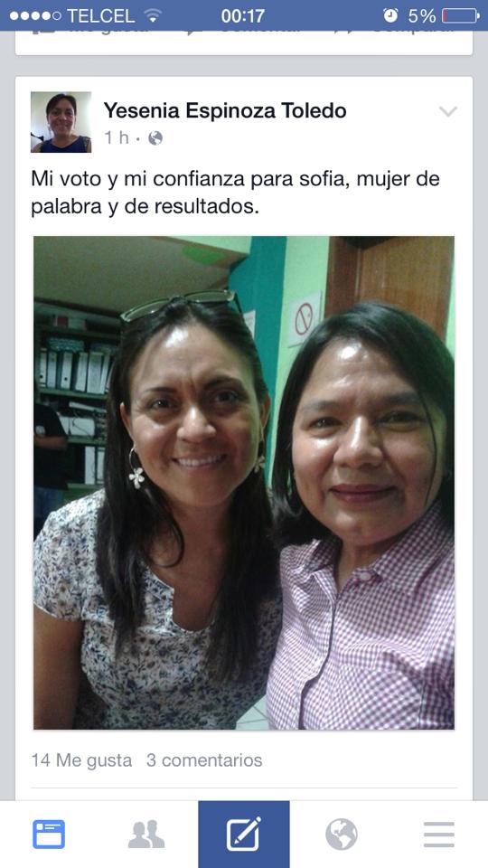Image resolution: width=488 pixels, height=868 pixels.
Task: Tap the compose post icon
Action: (x=244, y=835)
